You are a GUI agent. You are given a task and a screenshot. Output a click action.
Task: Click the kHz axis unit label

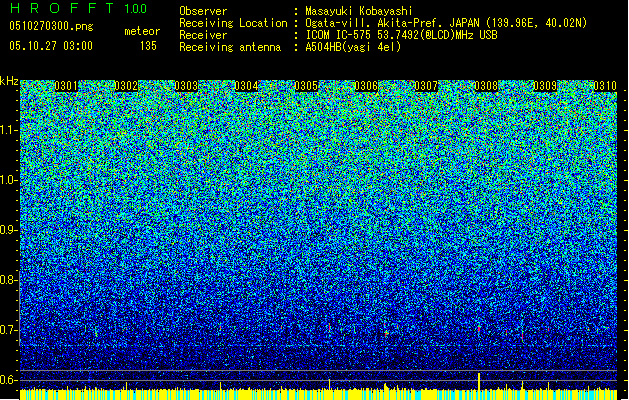(x=9, y=81)
